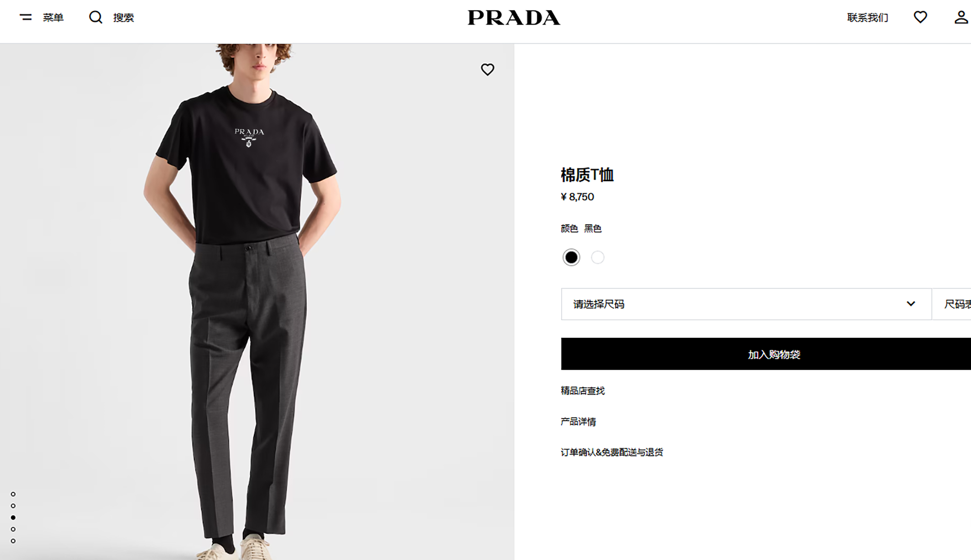Open the 精品店查找 link

[582, 391]
